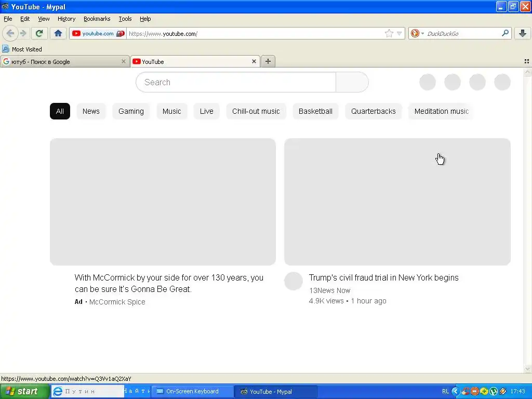The width and height of the screenshot is (532, 399).
Task: Switch to the On-Screen Keyboard taskbar window
Action: (192, 391)
